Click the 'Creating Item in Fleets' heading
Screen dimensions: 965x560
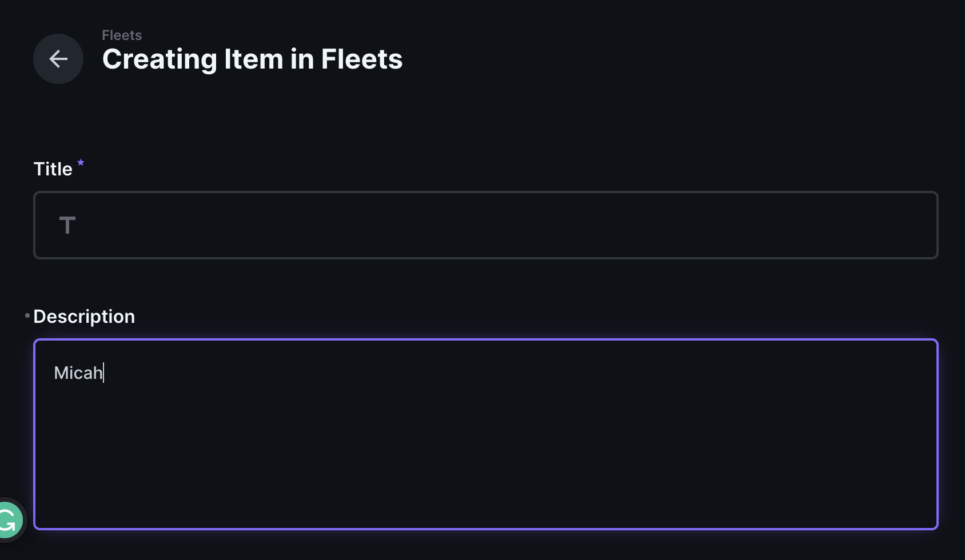click(252, 59)
